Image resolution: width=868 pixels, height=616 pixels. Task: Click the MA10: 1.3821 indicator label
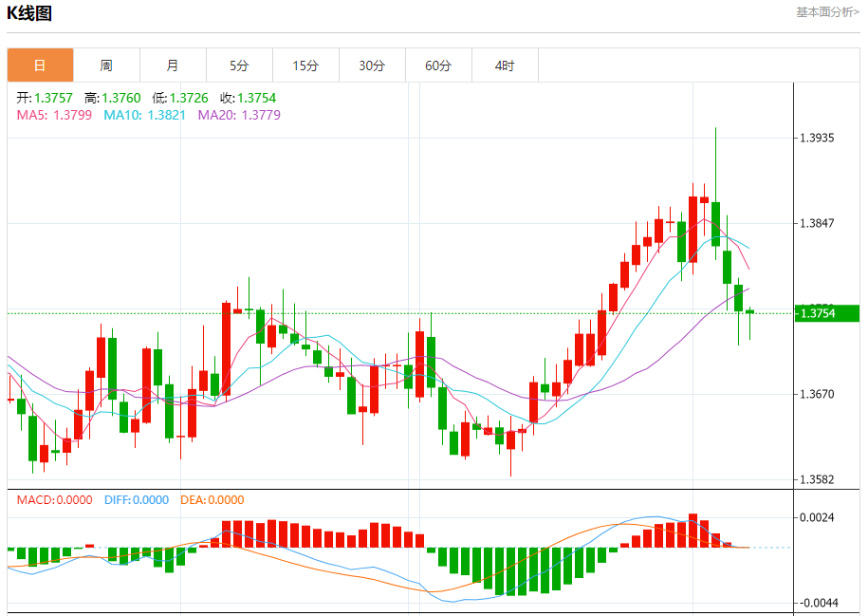click(144, 115)
